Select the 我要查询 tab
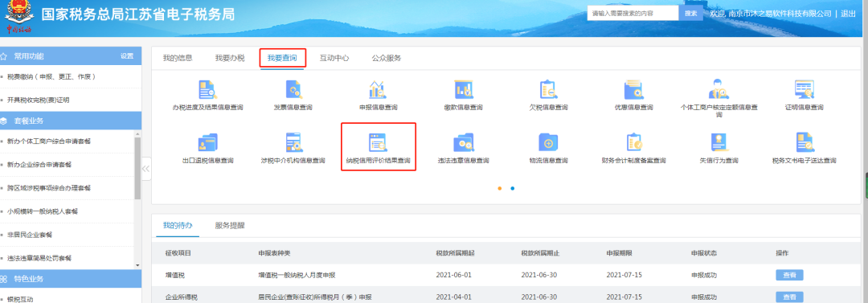868x303 pixels. pos(282,58)
